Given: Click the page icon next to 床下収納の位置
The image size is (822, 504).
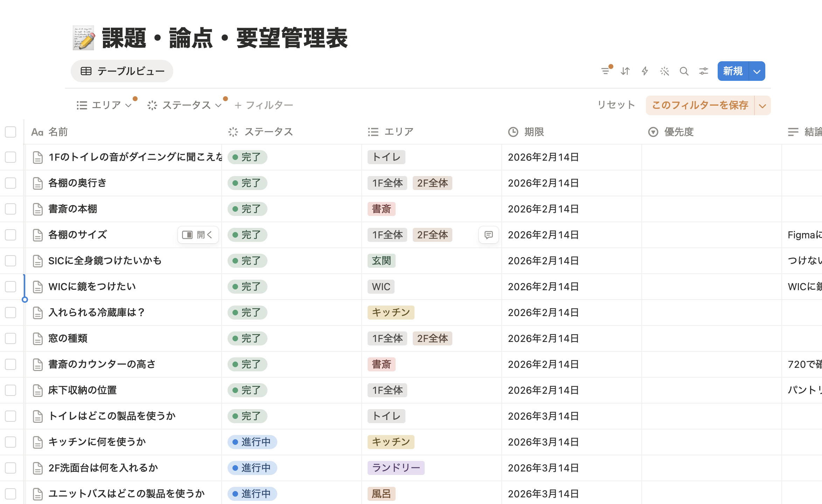Looking at the screenshot, I should [x=37, y=390].
